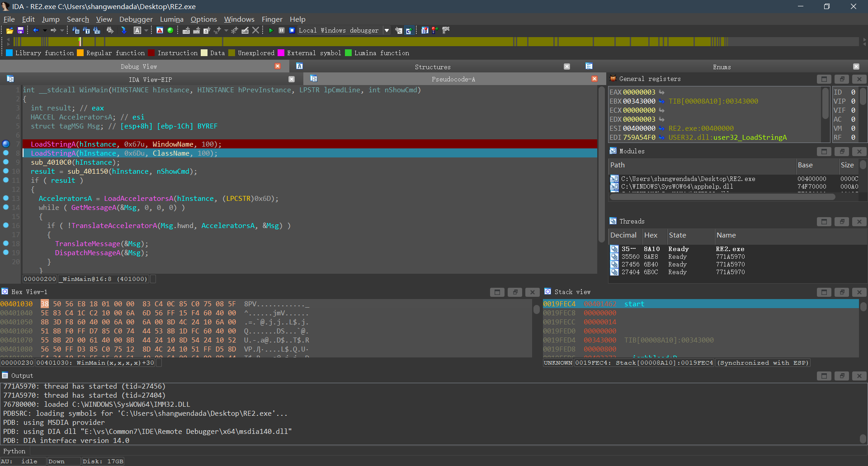Select the Pseudocode-A tab

tap(453, 79)
